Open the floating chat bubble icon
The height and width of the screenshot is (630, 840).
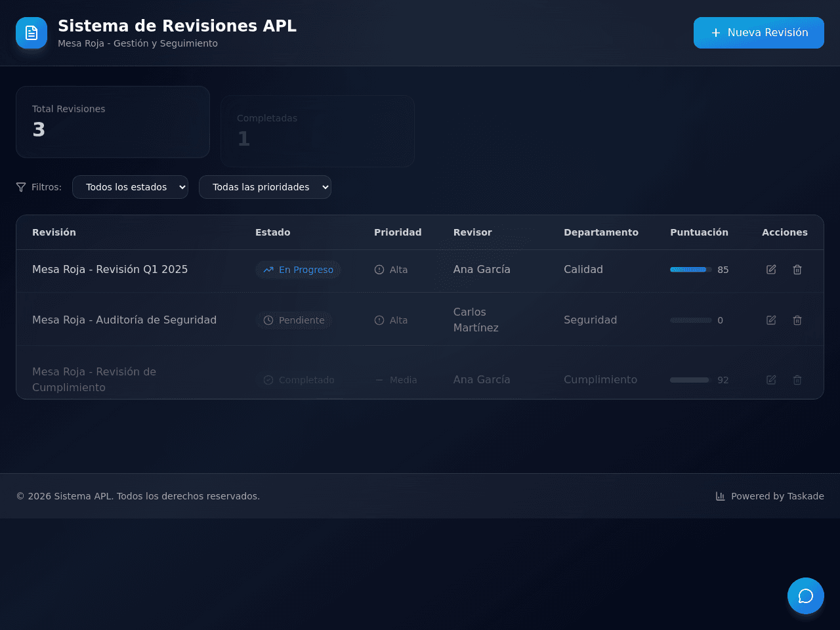(x=806, y=596)
